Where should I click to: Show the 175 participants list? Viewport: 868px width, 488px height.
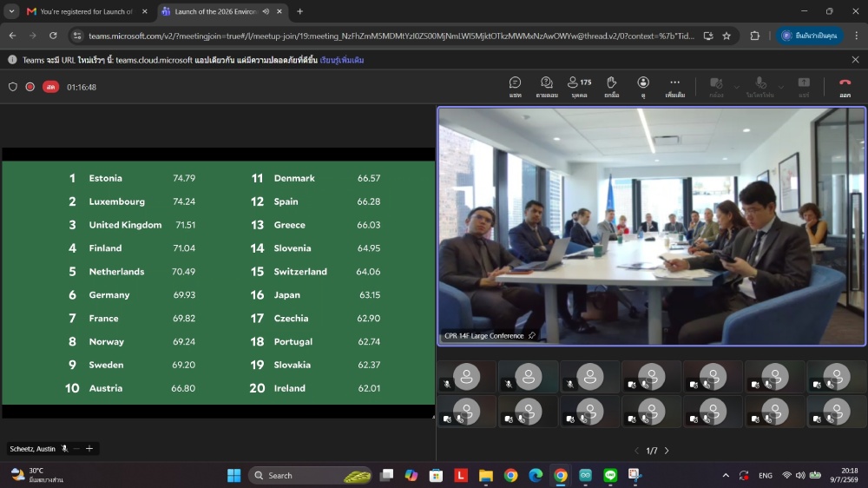click(x=580, y=87)
